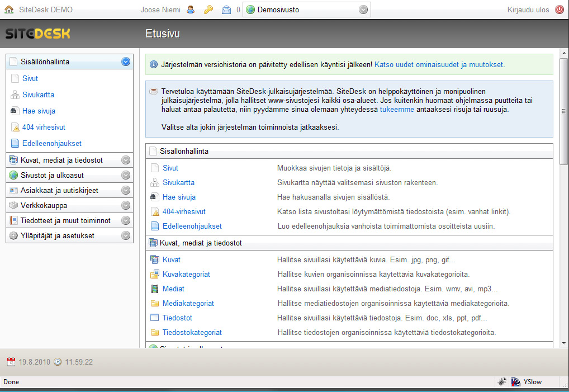Open Sivukartta in the sidebar menu
The width and height of the screenshot is (569, 392).
tap(38, 95)
